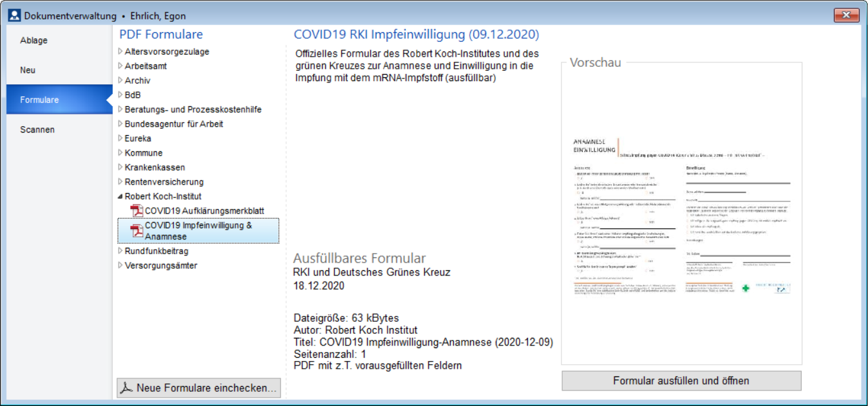The width and height of the screenshot is (868, 406).
Task: Select COVID19 Aufklärungsmerkblatt form
Action: tap(205, 211)
